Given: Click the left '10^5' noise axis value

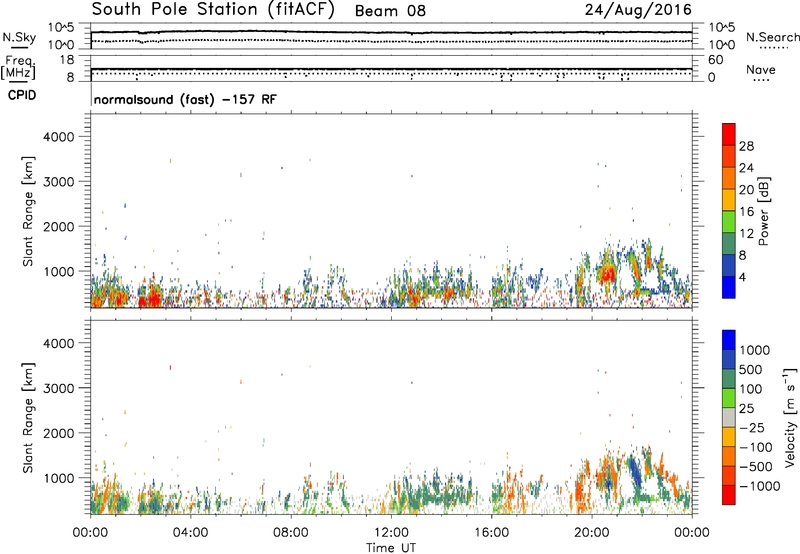Looking at the screenshot, I should tap(61, 28).
